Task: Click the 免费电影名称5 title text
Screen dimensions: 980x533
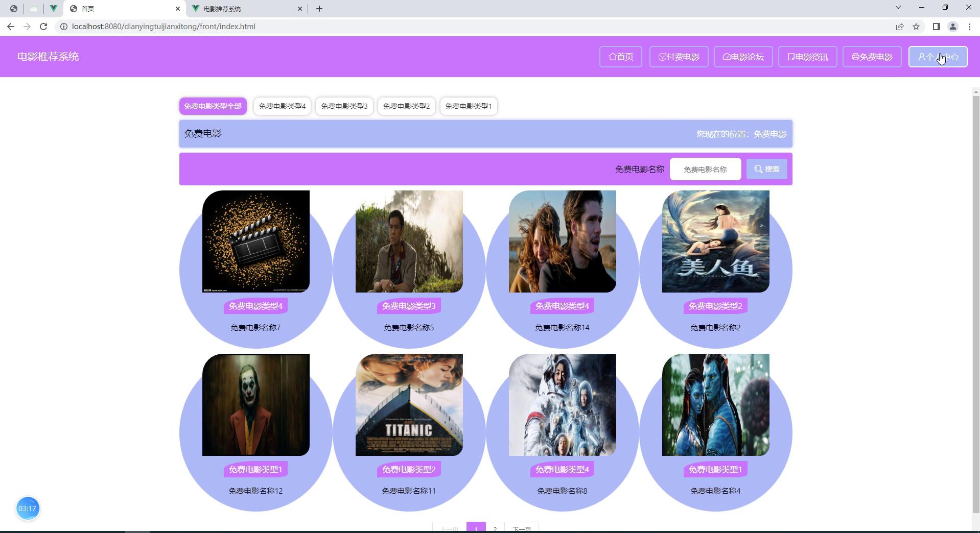Action: 409,328
